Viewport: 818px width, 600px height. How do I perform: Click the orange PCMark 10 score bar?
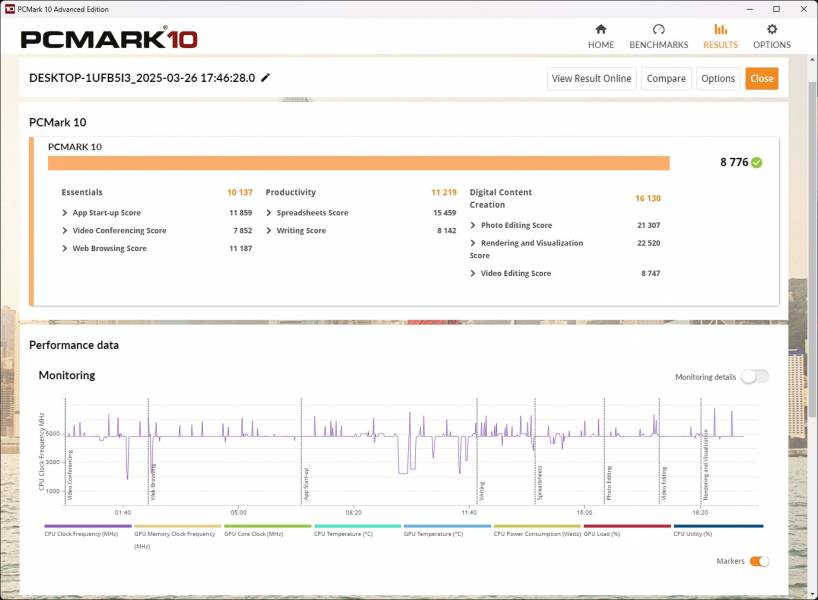[359, 163]
